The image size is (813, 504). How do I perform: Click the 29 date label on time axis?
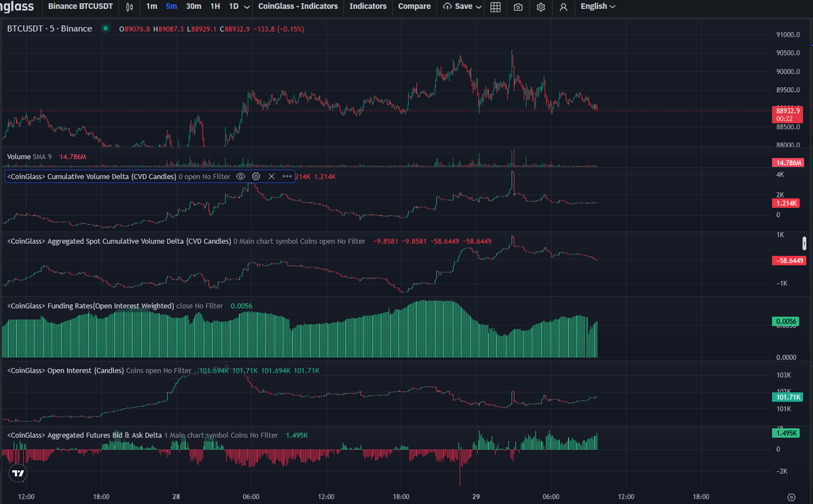click(x=476, y=497)
